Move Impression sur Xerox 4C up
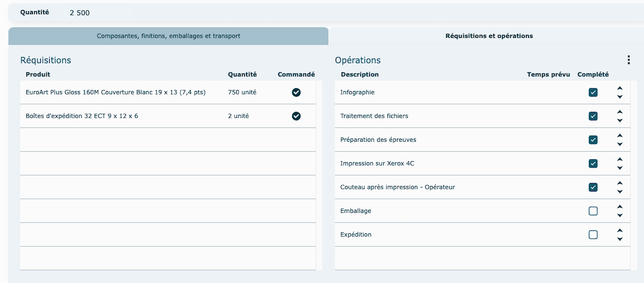Viewport: 644px width, 283px height. coord(620,159)
